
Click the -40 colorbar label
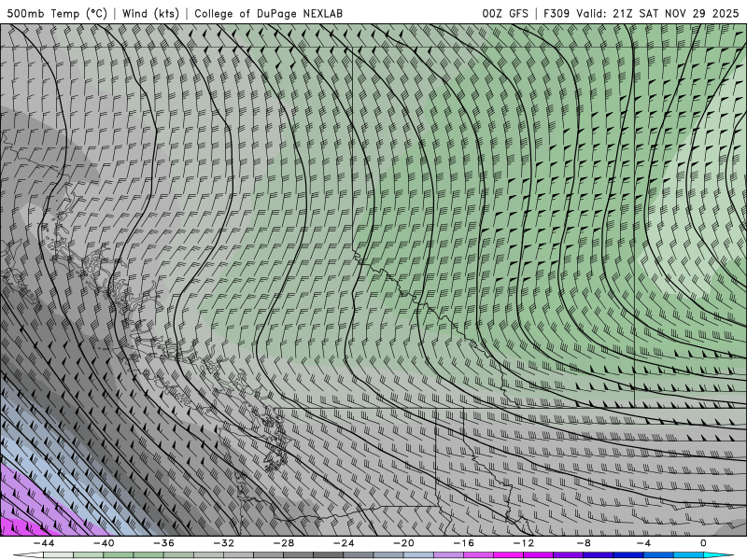tap(104, 543)
